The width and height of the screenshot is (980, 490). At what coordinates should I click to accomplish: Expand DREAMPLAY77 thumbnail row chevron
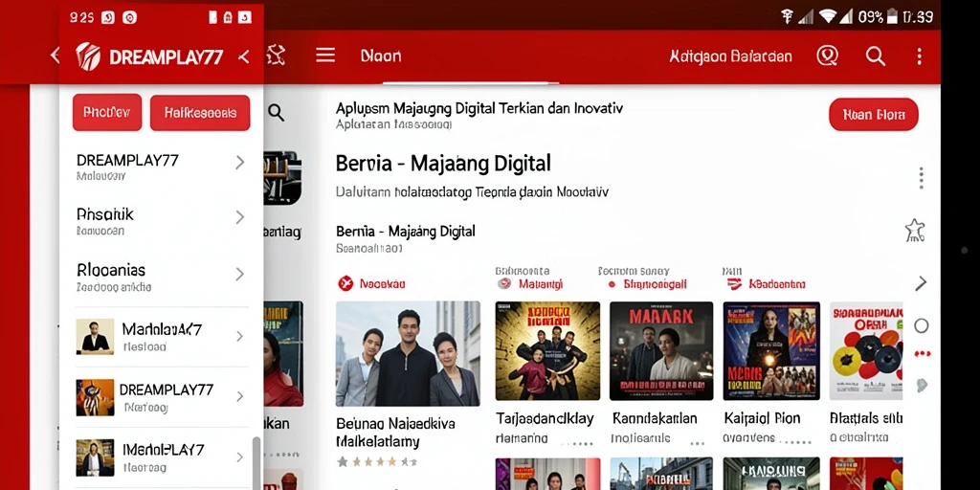(239, 396)
